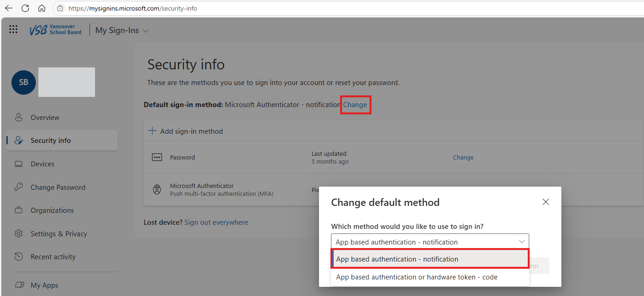Click the Microsoft Authenticator method icon

coord(157,189)
